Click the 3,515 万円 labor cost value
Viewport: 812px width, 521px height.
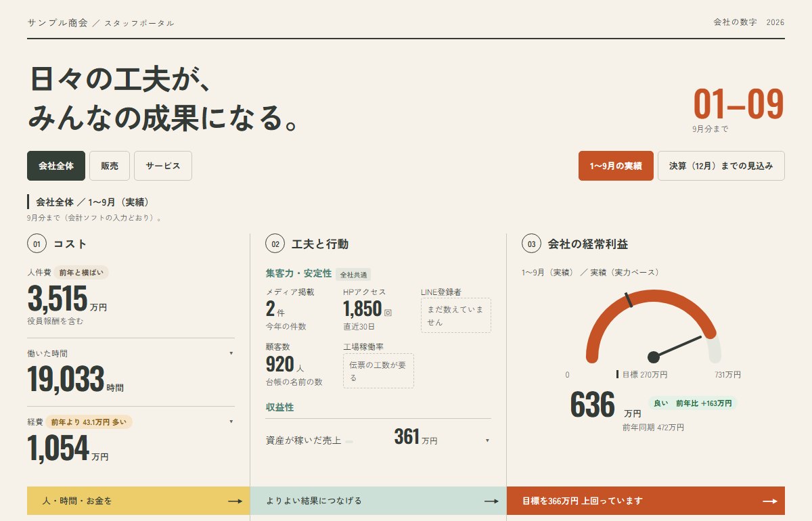click(67, 299)
